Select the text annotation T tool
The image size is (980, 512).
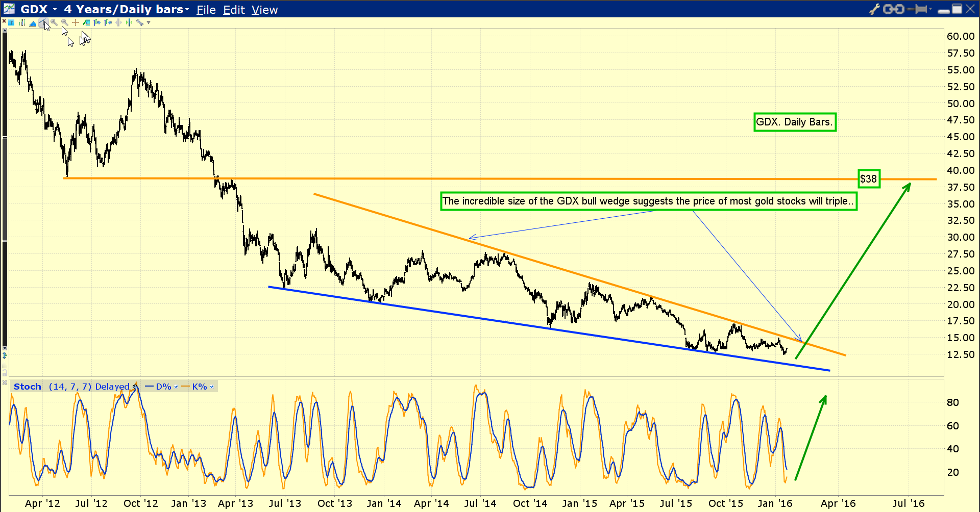pyautogui.click(x=11, y=22)
